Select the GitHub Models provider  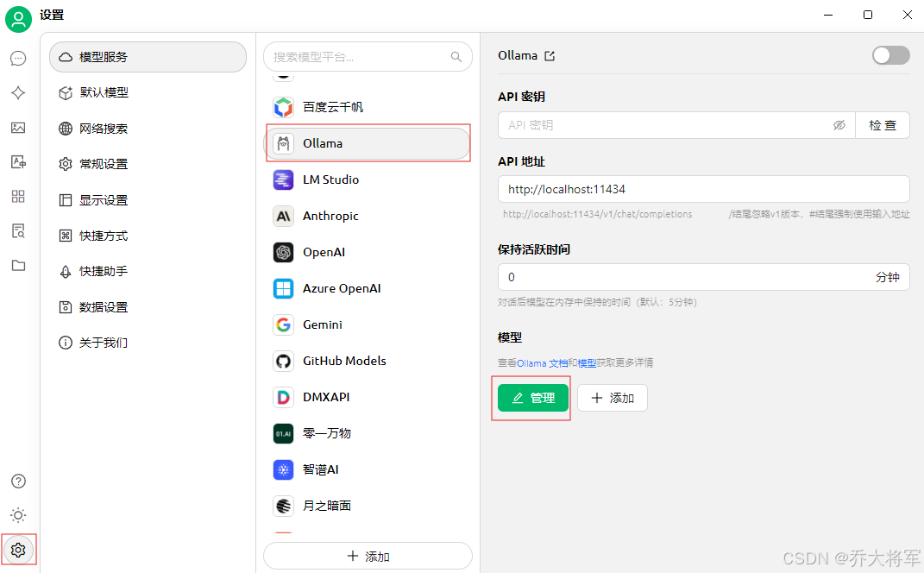368,361
